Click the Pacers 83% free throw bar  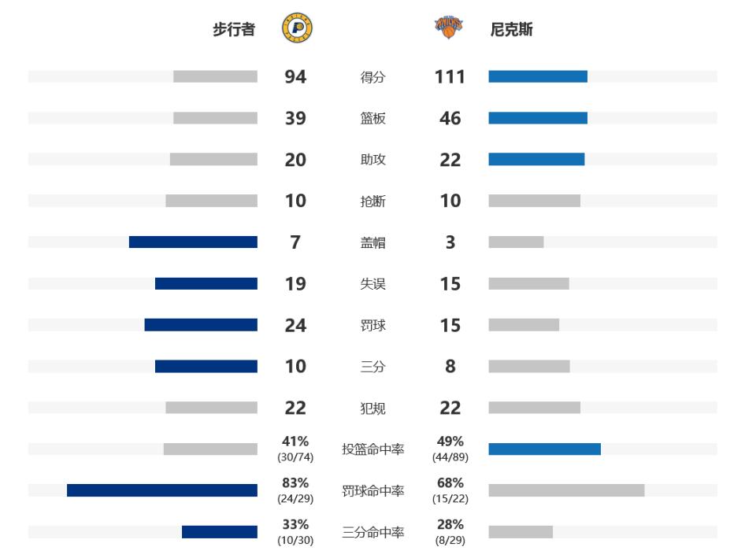(x=162, y=490)
